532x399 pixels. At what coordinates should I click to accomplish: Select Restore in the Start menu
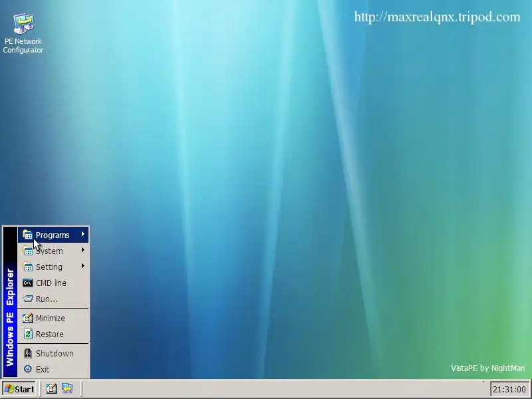pyautogui.click(x=53, y=334)
